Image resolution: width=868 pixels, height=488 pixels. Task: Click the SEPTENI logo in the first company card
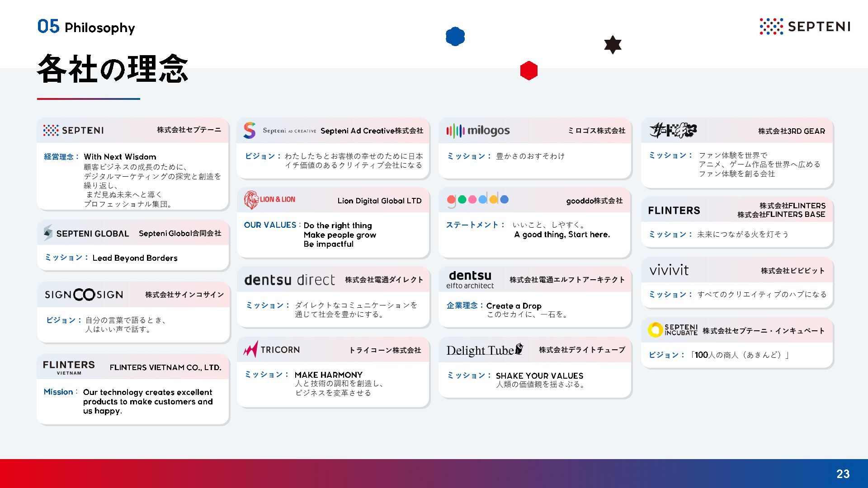(73, 130)
